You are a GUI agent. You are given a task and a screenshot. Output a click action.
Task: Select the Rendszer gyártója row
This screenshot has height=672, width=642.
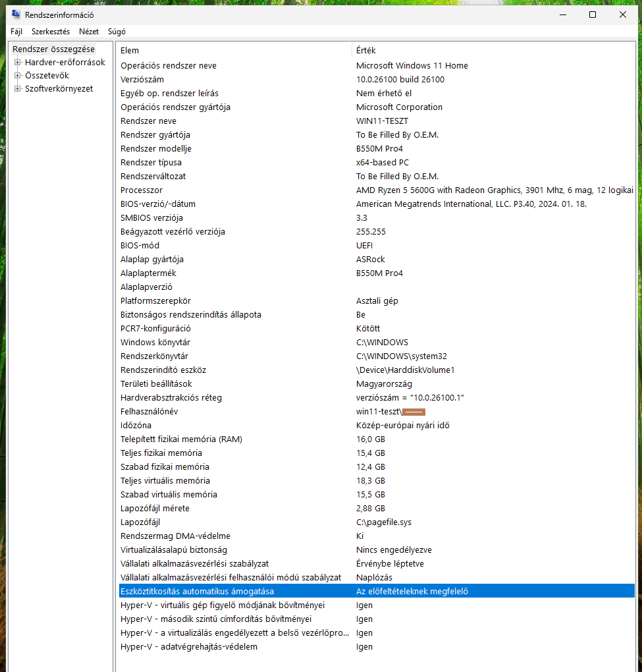coord(377,135)
